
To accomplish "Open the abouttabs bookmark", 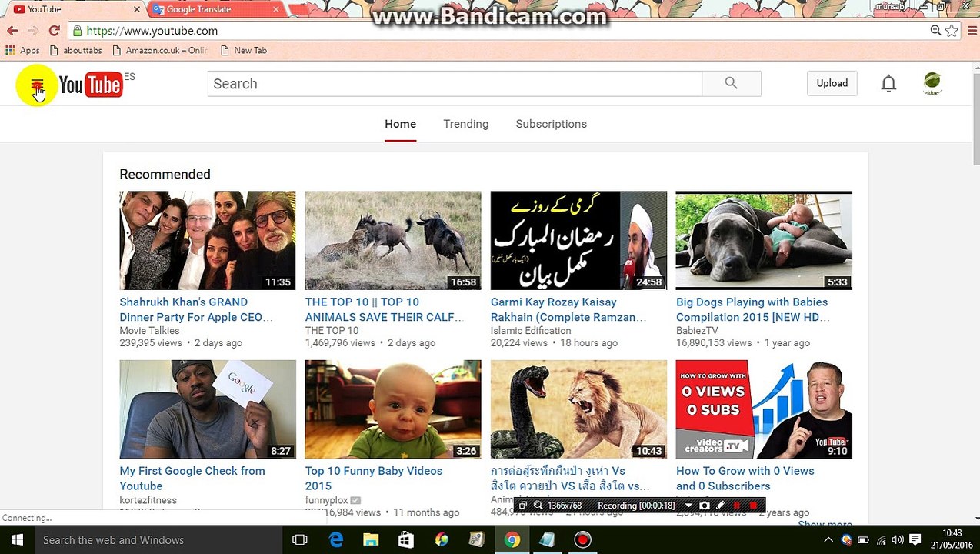I will pyautogui.click(x=75, y=50).
